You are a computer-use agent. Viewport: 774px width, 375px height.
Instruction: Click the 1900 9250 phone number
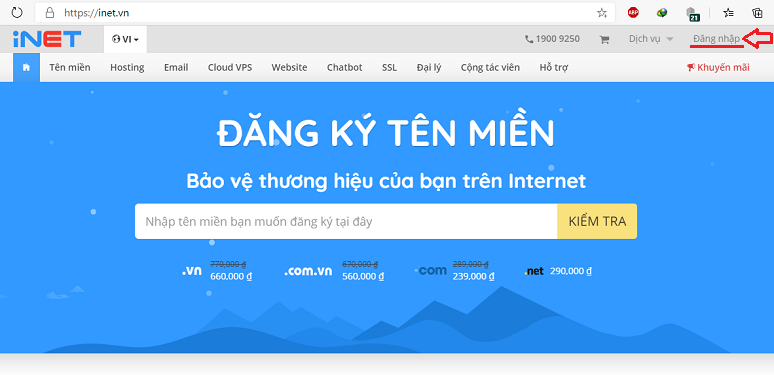pyautogui.click(x=557, y=39)
